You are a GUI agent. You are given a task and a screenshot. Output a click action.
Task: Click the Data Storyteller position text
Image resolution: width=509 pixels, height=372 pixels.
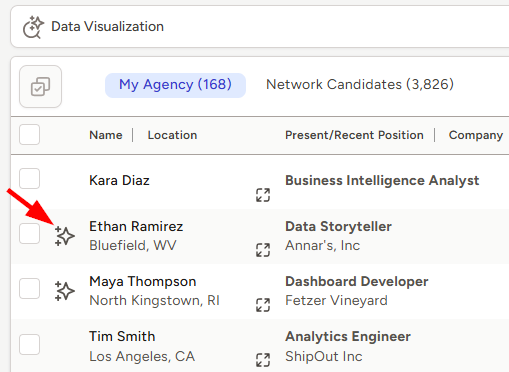[x=338, y=227]
